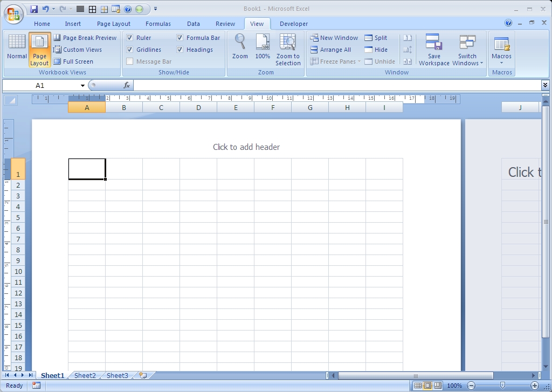Open the Formulas tab

click(158, 24)
